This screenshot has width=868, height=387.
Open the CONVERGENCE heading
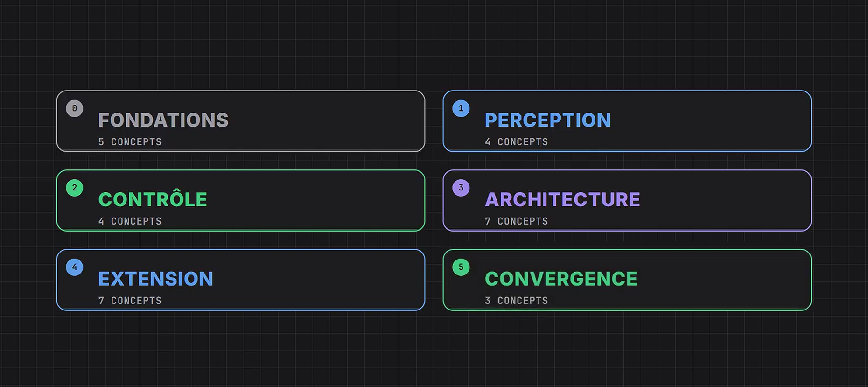(561, 279)
